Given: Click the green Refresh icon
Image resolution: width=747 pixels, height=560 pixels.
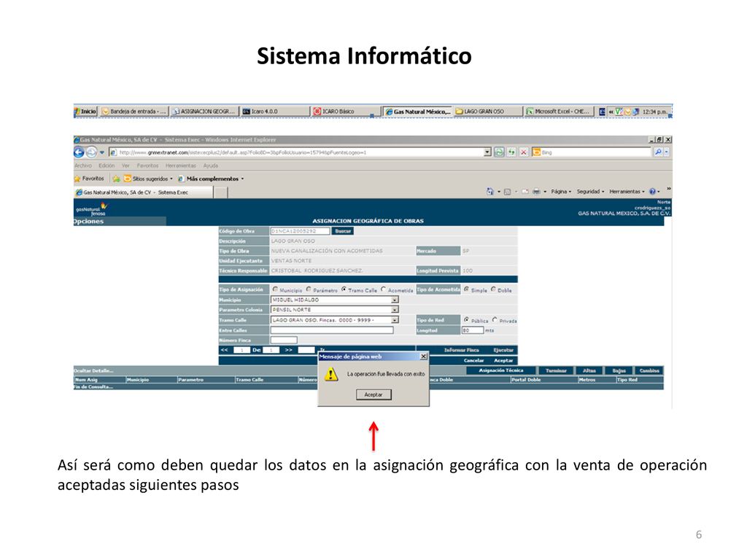Looking at the screenshot, I should [511, 152].
